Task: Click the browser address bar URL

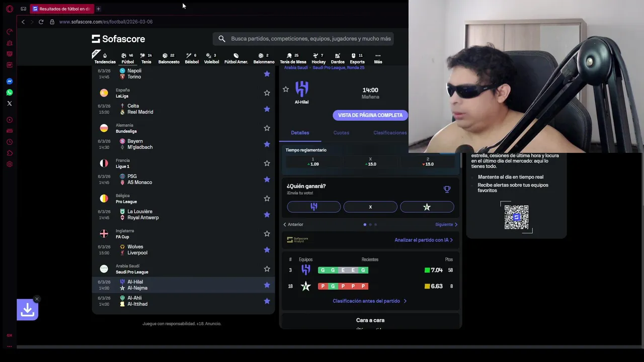Action: [x=106, y=22]
